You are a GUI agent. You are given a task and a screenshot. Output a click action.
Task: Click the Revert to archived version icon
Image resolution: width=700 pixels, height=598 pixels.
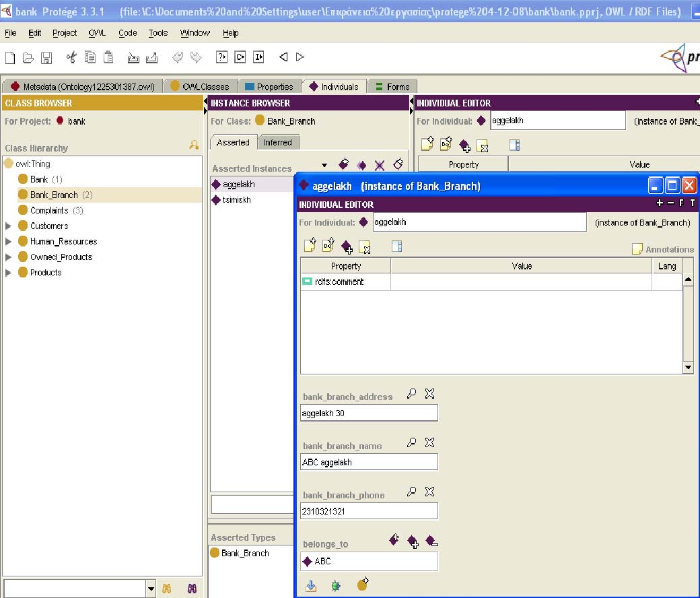(x=152, y=57)
